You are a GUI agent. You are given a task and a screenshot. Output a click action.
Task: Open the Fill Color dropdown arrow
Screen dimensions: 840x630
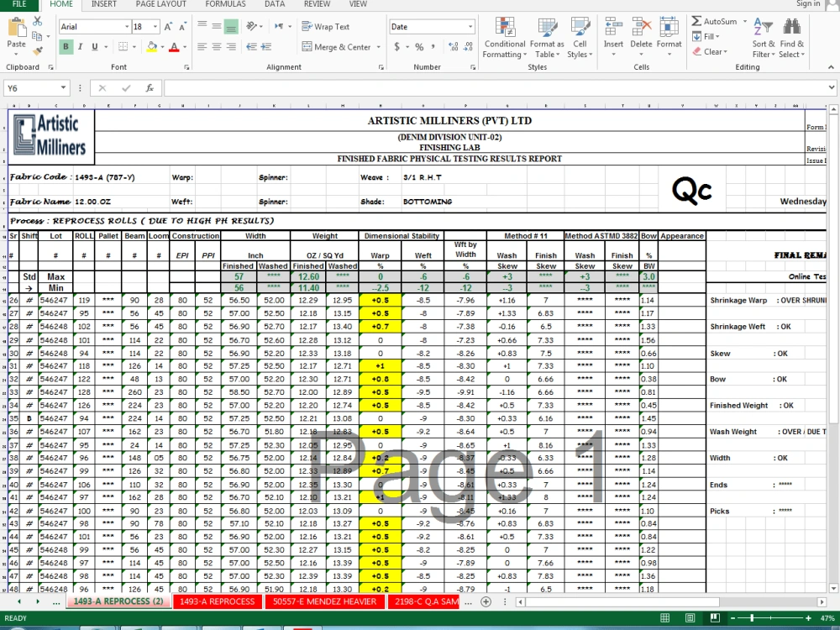pos(162,47)
